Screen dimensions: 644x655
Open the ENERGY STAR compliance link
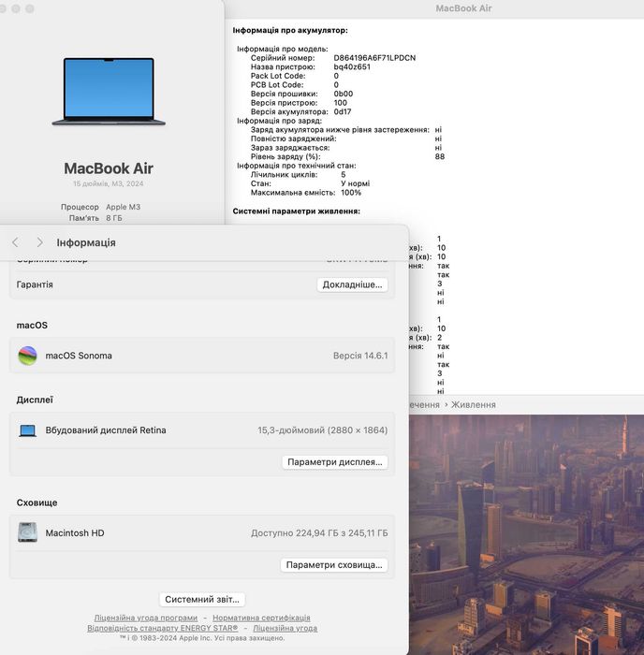[163, 628]
